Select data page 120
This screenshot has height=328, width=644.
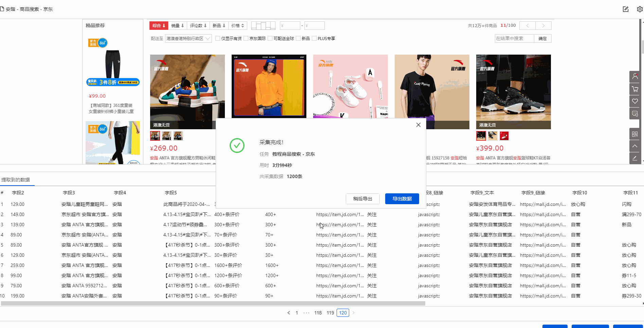point(343,313)
